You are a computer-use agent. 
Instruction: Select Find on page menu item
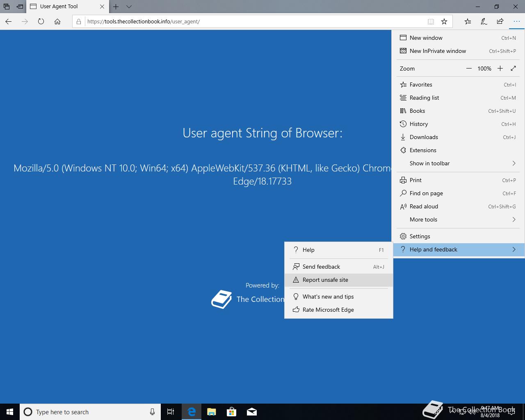(458, 193)
